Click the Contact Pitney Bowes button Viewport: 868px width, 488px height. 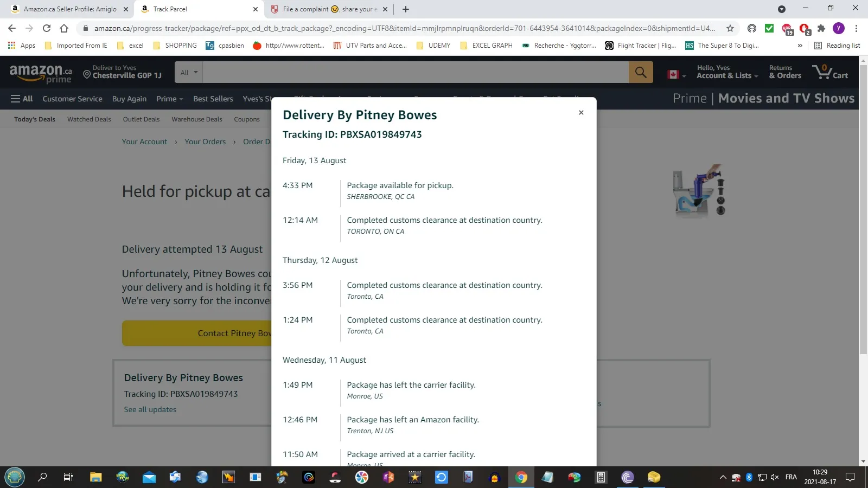(x=197, y=333)
